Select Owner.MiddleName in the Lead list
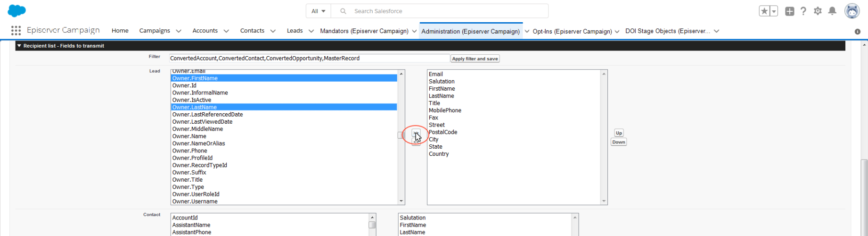 click(197, 129)
